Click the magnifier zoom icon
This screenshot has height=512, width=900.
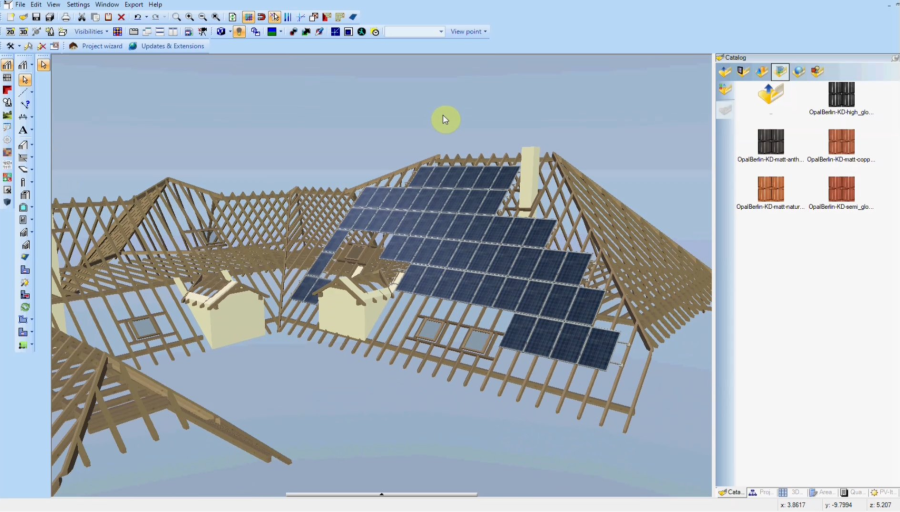point(176,17)
